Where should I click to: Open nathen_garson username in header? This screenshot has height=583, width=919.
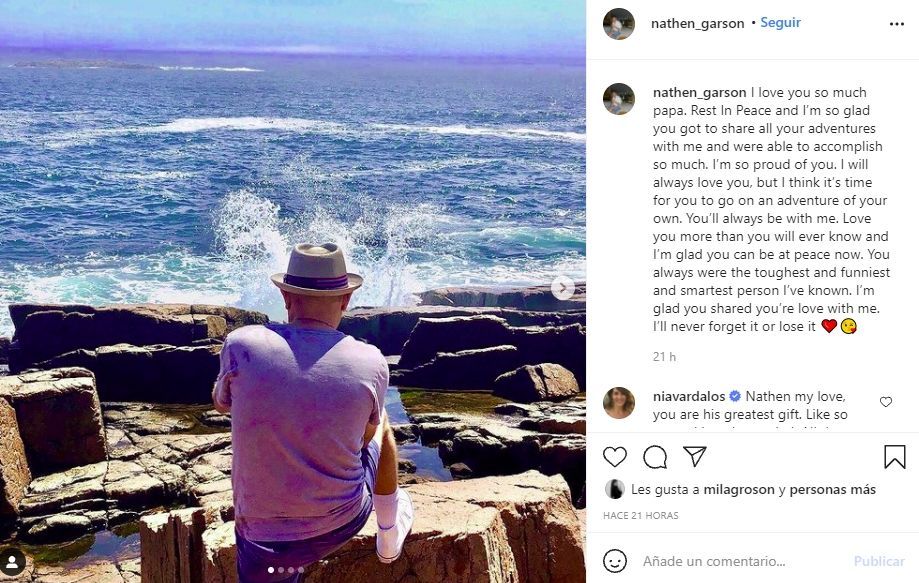point(697,23)
